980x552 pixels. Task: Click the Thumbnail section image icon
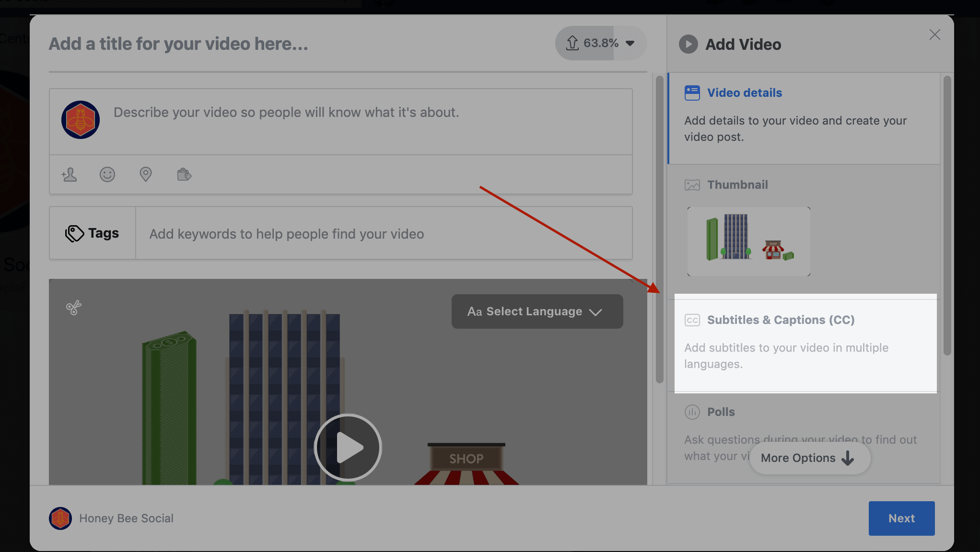click(x=692, y=185)
